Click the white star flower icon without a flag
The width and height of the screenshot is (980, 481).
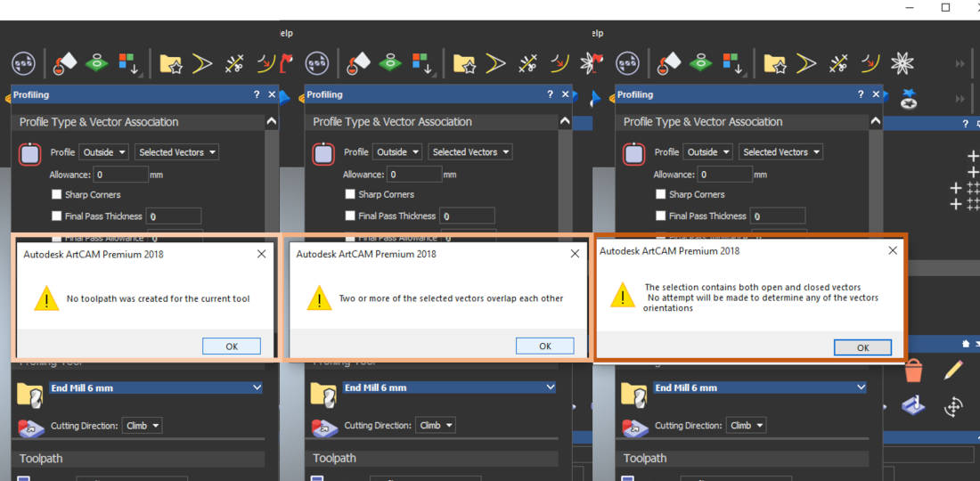(x=902, y=62)
